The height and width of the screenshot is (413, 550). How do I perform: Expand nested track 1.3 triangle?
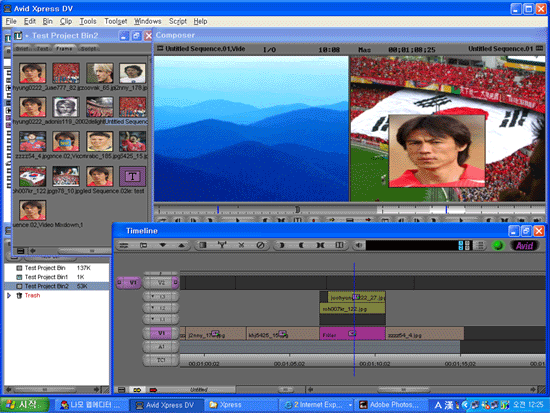(153, 297)
